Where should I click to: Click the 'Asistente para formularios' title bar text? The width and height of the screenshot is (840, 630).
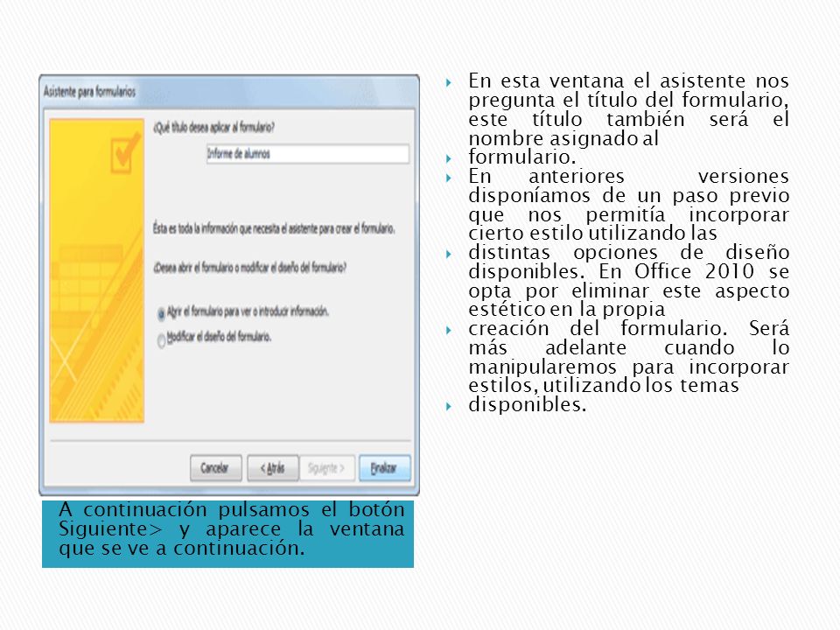tap(89, 92)
